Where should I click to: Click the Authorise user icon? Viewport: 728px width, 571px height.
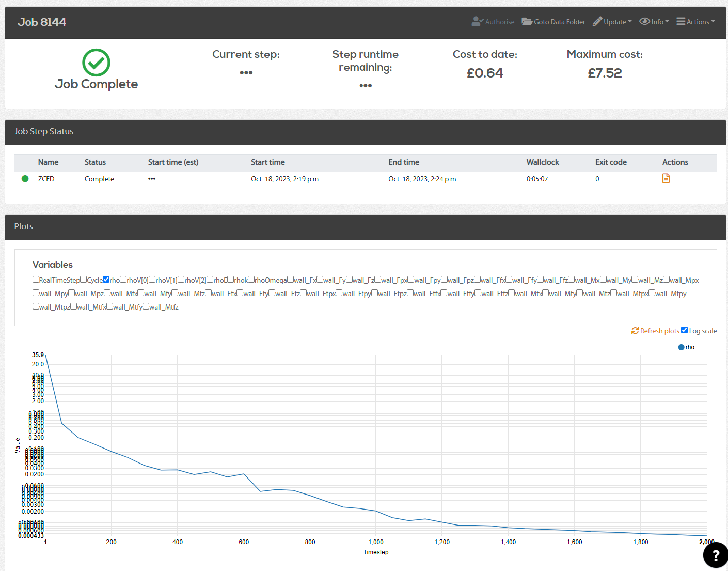click(x=477, y=22)
